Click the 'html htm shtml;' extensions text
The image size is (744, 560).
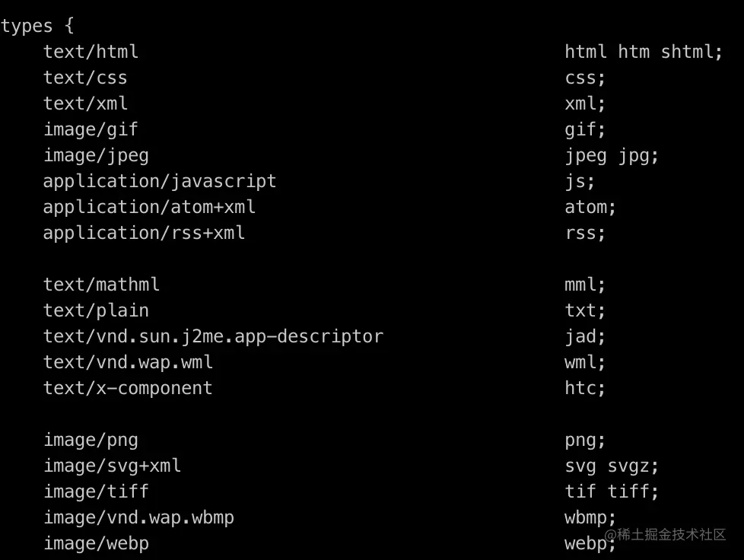[x=643, y=52]
